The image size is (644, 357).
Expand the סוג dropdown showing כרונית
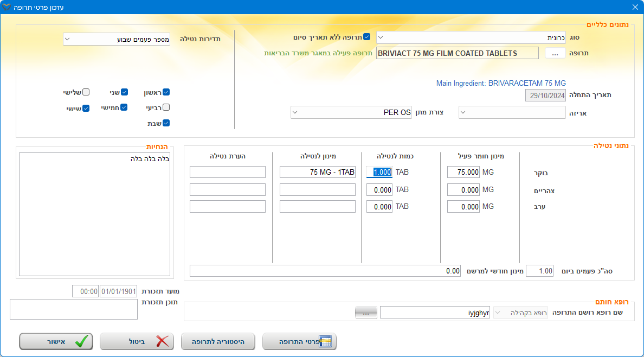tap(471, 37)
